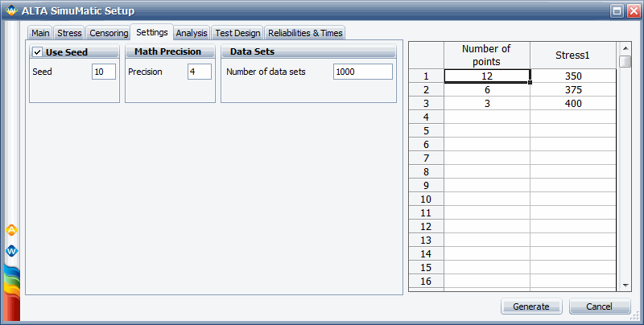Click the Math Precision group header
Viewport: 644px width, 325px height.
click(x=170, y=51)
